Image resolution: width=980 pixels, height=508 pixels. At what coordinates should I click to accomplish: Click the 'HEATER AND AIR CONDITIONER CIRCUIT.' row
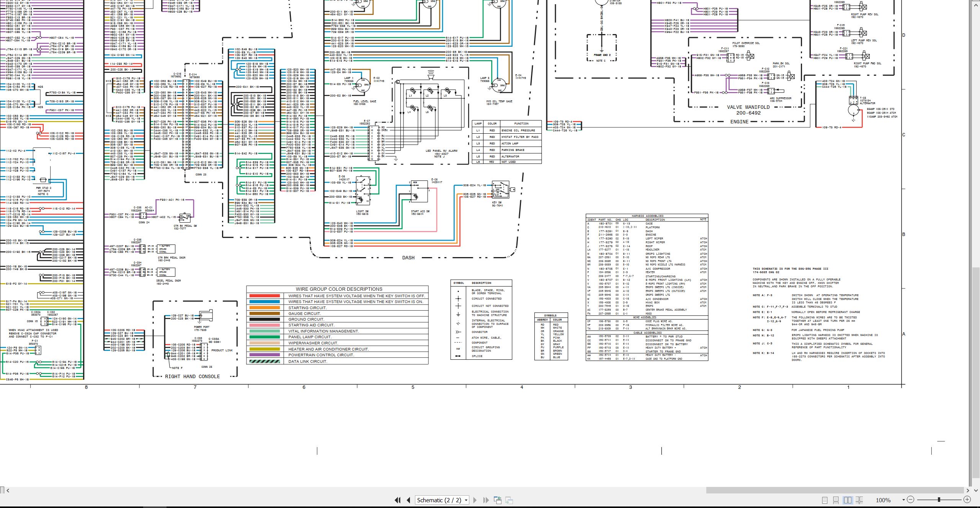tap(337, 349)
